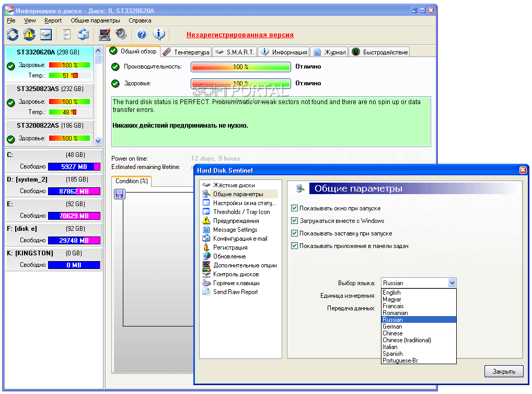The image size is (532, 394).
Task: Click the speaker sound toolbar icon
Action: pos(121,35)
